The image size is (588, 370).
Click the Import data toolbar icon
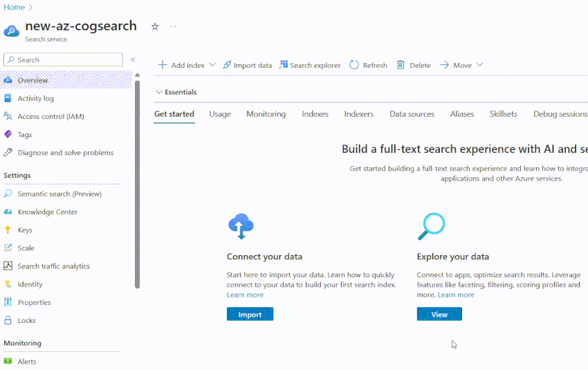pyautogui.click(x=227, y=65)
